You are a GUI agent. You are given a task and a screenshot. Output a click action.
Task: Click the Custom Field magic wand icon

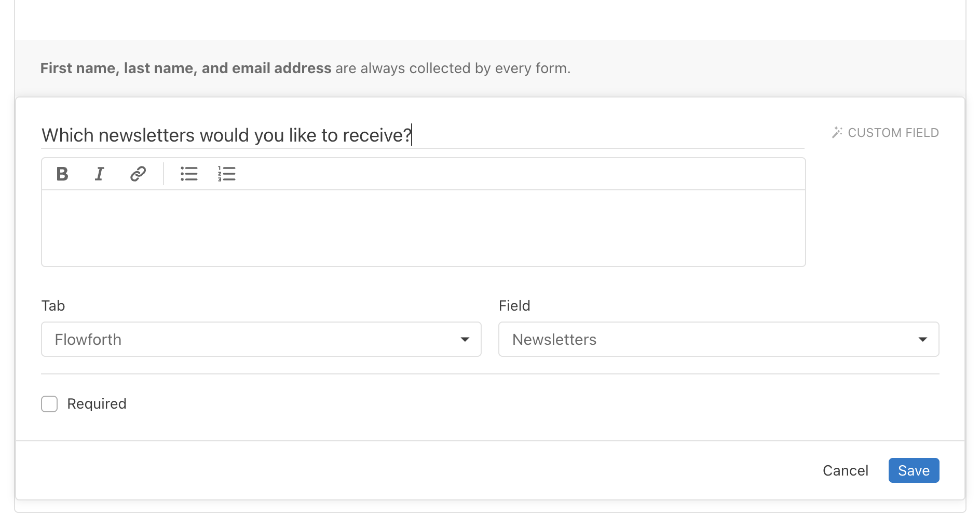tap(837, 132)
